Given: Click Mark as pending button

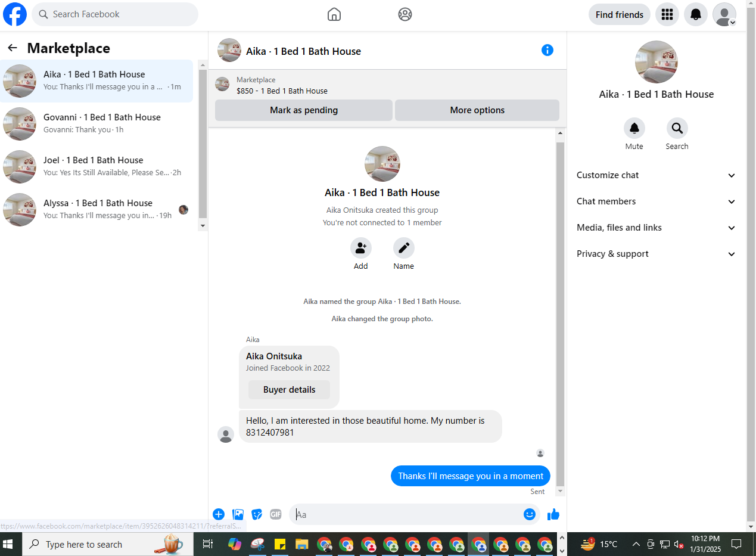Looking at the screenshot, I should [304, 110].
